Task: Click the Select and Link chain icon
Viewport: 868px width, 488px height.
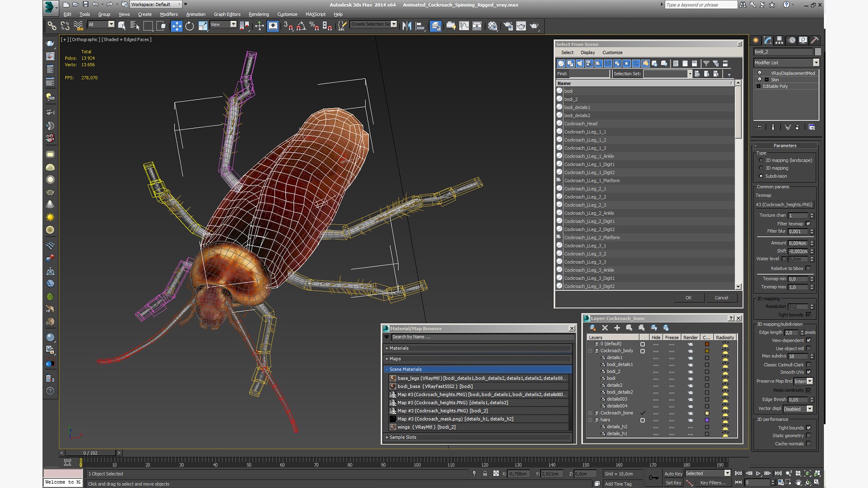Action: coord(52,26)
